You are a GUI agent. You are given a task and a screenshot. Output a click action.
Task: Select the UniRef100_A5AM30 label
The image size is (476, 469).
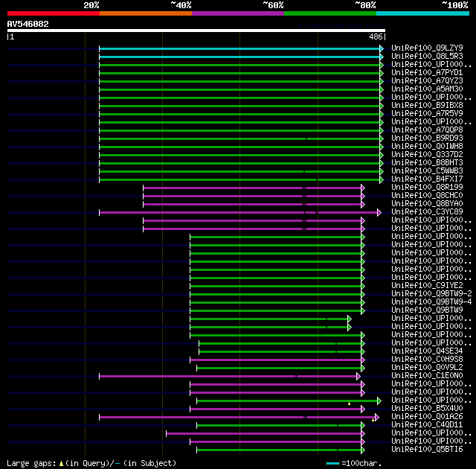[427, 89]
